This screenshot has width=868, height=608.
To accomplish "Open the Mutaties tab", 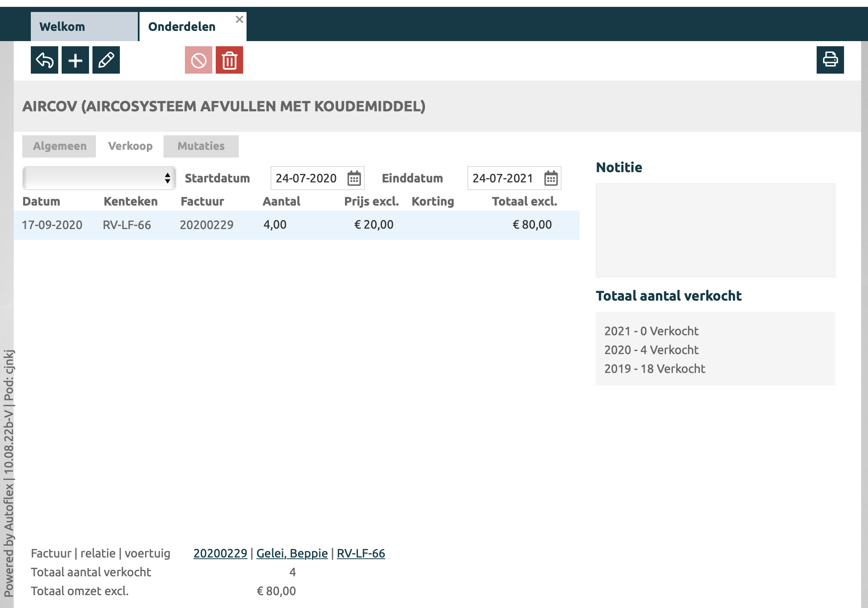I will pos(201,146).
